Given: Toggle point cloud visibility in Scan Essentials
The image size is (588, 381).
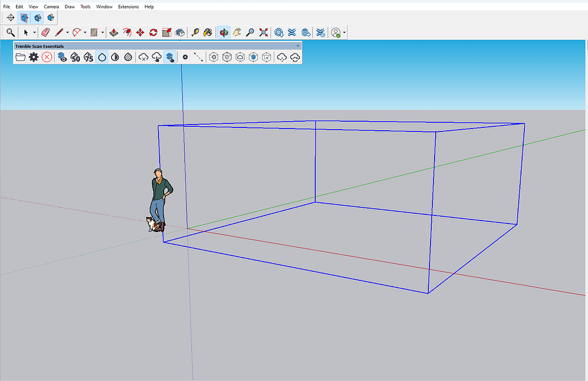Looking at the screenshot, I should [x=61, y=57].
